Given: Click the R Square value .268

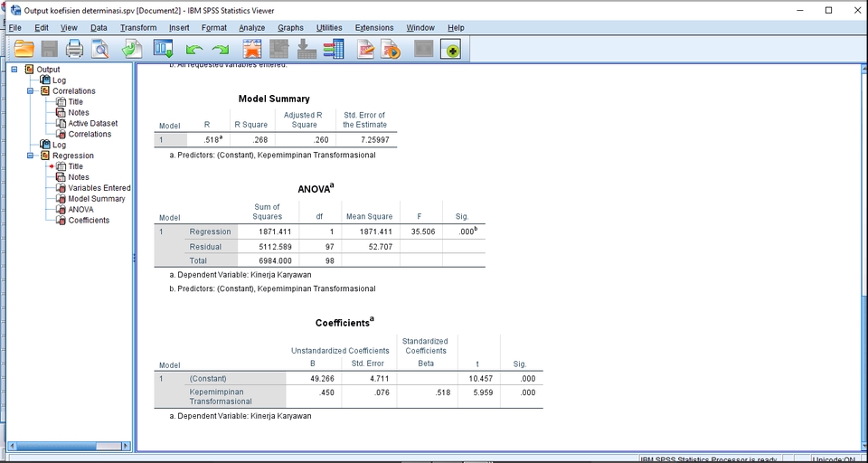Looking at the screenshot, I should tap(260, 140).
